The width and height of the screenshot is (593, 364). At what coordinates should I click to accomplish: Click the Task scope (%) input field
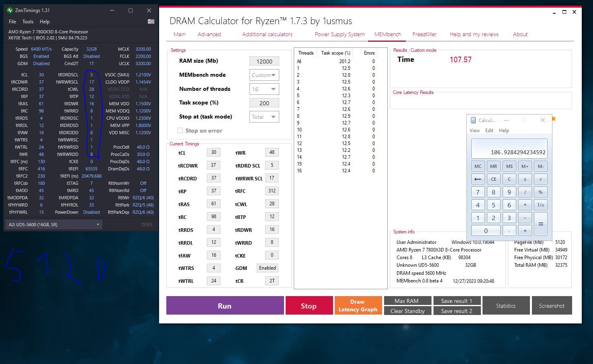pyautogui.click(x=264, y=103)
